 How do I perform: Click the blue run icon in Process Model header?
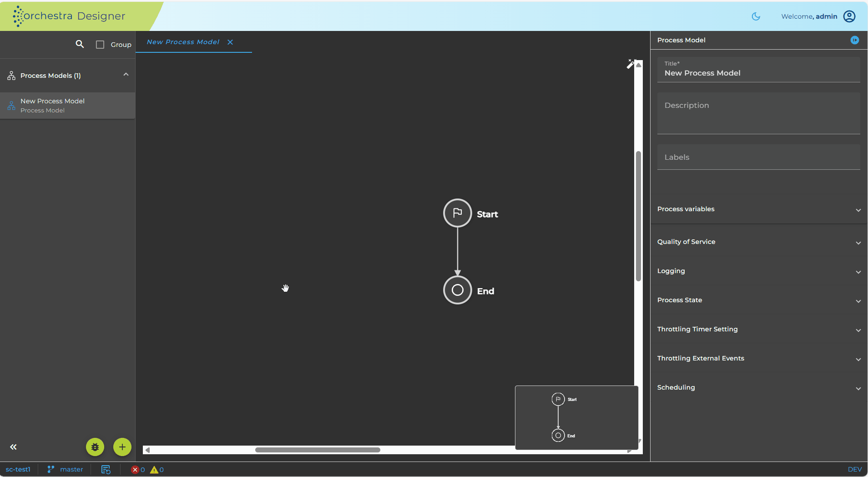[x=855, y=40]
